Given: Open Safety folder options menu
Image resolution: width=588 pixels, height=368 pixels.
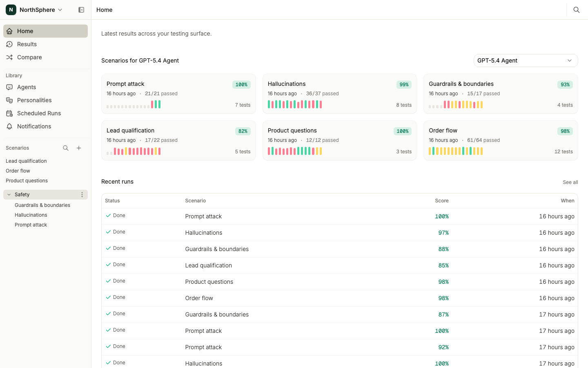Looking at the screenshot, I should (x=82, y=195).
